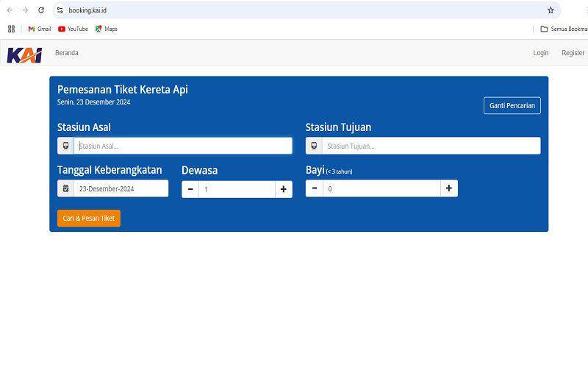Increase the Bayi passenger count
588x368 pixels.
click(x=449, y=188)
